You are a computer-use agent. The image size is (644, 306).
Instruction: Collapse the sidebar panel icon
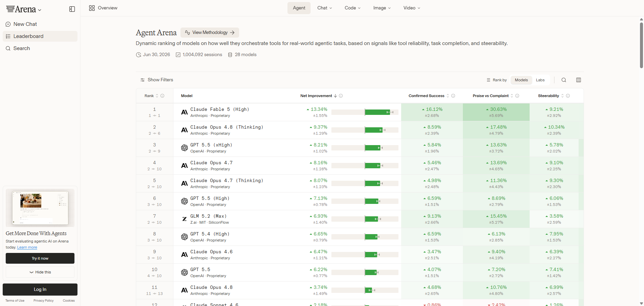coord(72,9)
